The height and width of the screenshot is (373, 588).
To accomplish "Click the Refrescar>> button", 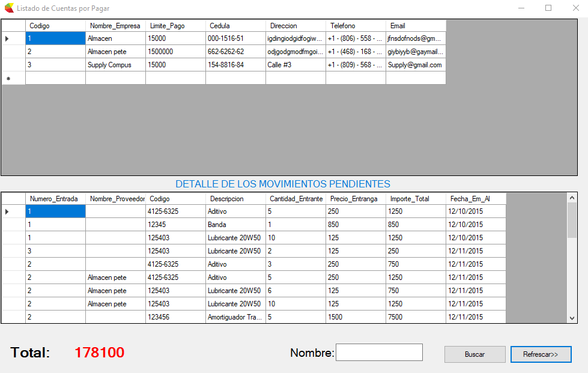I will click(x=541, y=354).
